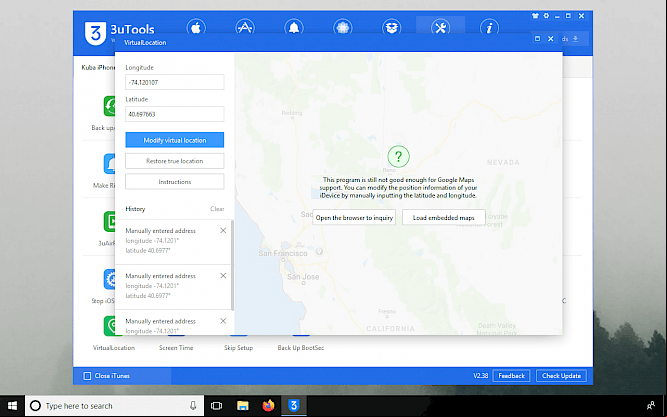The image size is (667, 417).
Task: Open the Windows Start menu
Action: (12, 406)
